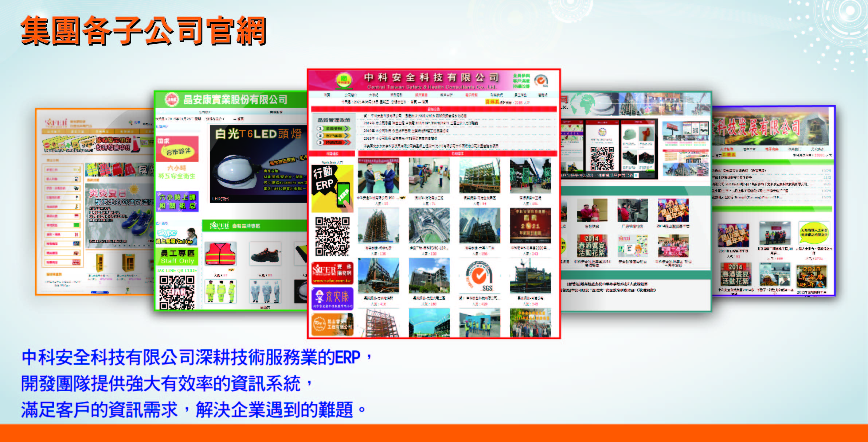The width and height of the screenshot is (868, 442).
Task: Open the 合作夥伴 pink banner in JAK site
Action: 177,149
